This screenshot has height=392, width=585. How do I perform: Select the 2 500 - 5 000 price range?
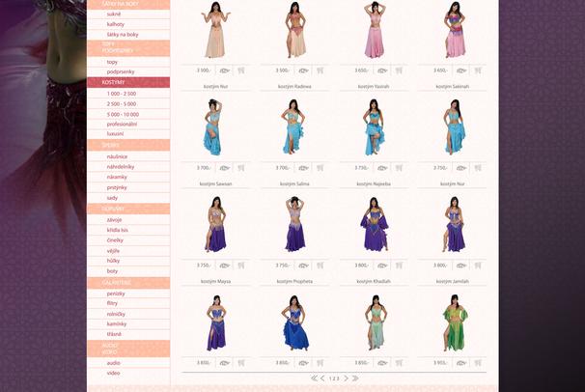[123, 103]
